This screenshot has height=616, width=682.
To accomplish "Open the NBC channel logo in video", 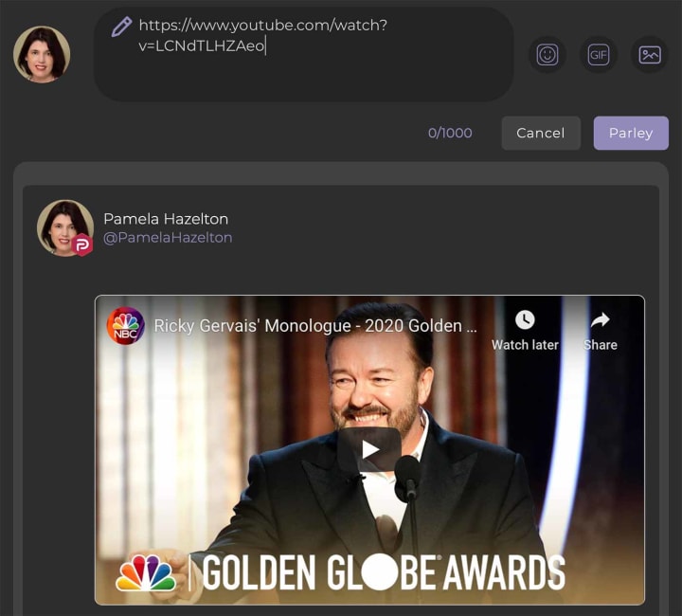I will click(x=126, y=325).
